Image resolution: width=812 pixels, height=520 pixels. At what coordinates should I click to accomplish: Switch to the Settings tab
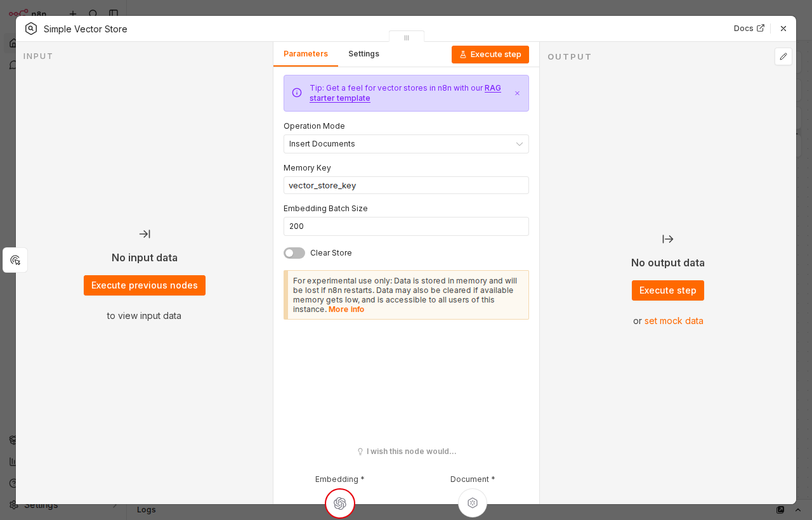pos(363,54)
